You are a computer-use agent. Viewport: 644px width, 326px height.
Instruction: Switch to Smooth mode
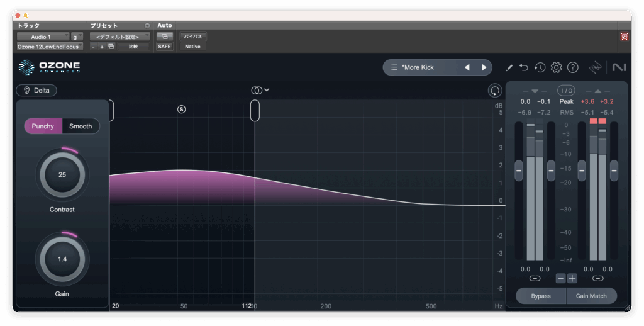tap(80, 126)
